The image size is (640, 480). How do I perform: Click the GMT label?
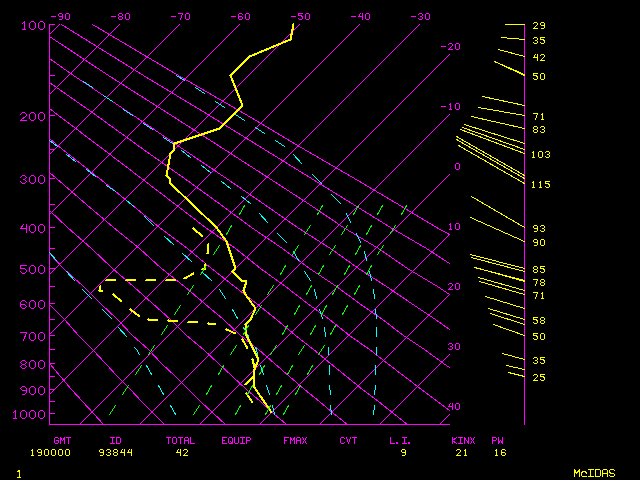(x=62, y=440)
